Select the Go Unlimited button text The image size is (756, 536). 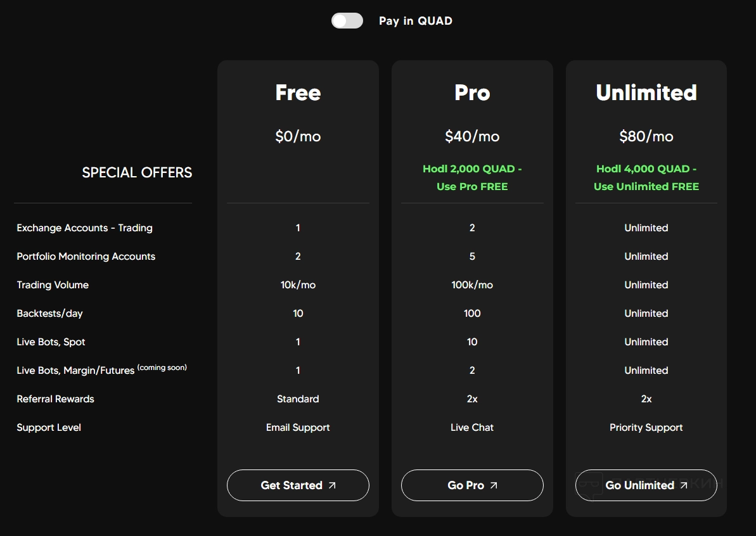coord(639,485)
